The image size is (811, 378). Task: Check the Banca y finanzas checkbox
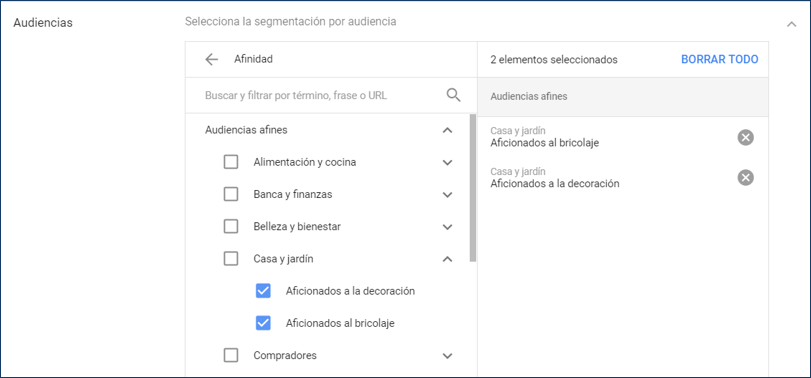pyautogui.click(x=231, y=195)
